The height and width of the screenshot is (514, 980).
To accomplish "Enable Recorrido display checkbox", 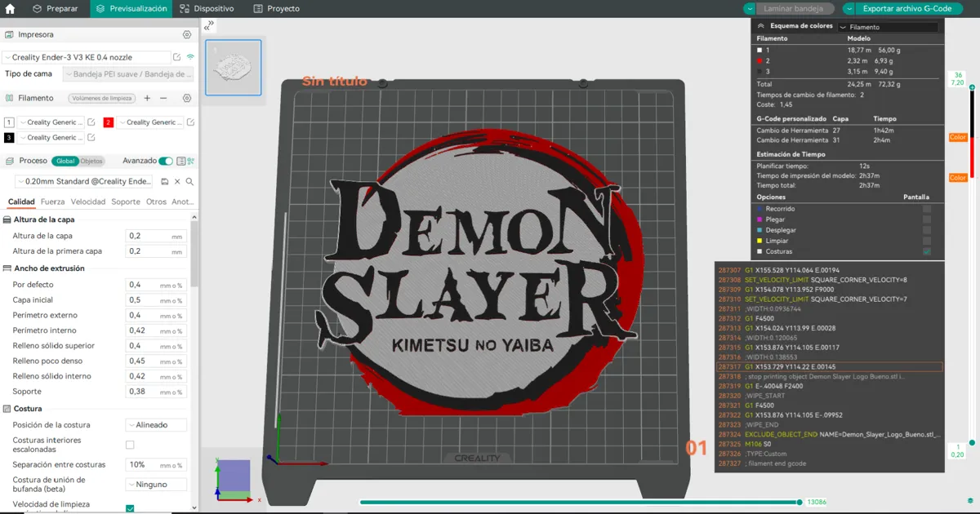I will tap(927, 209).
